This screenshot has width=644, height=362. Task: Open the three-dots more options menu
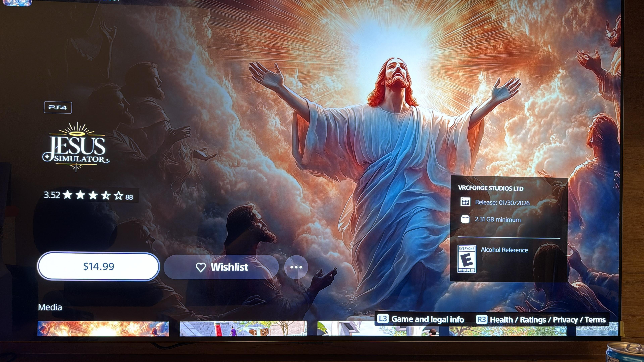(x=296, y=267)
